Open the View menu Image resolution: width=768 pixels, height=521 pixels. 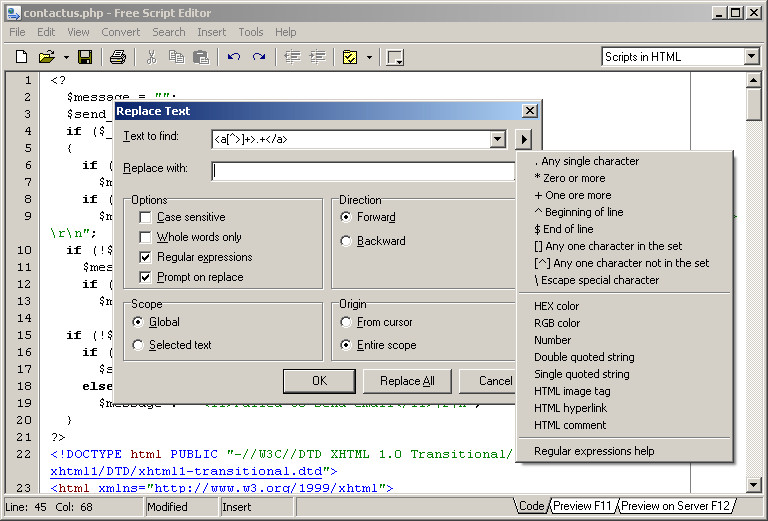click(x=78, y=32)
